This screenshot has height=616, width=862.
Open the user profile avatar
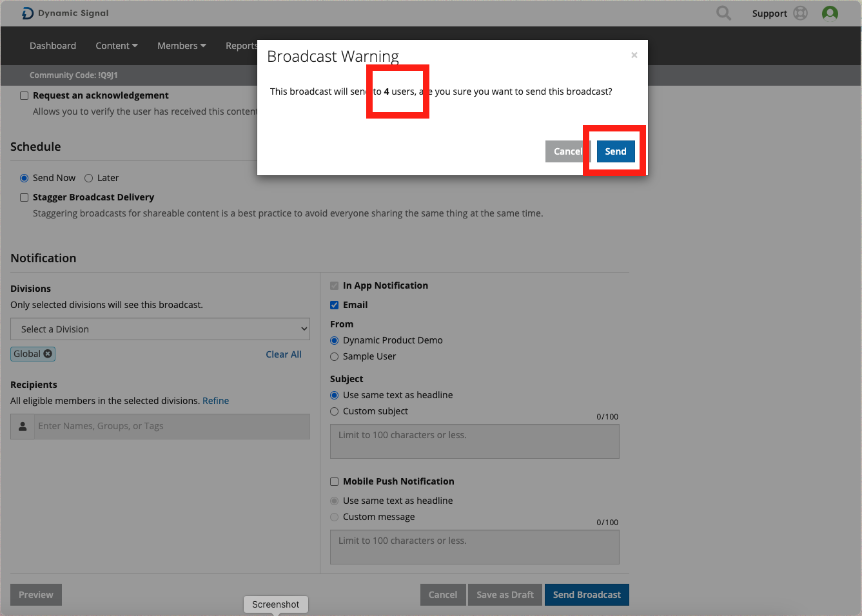[830, 13]
